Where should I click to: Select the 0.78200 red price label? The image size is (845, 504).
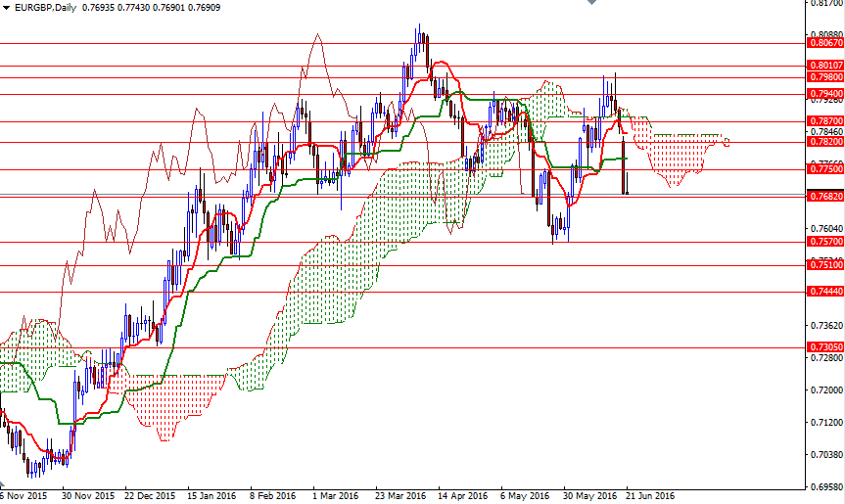point(825,142)
